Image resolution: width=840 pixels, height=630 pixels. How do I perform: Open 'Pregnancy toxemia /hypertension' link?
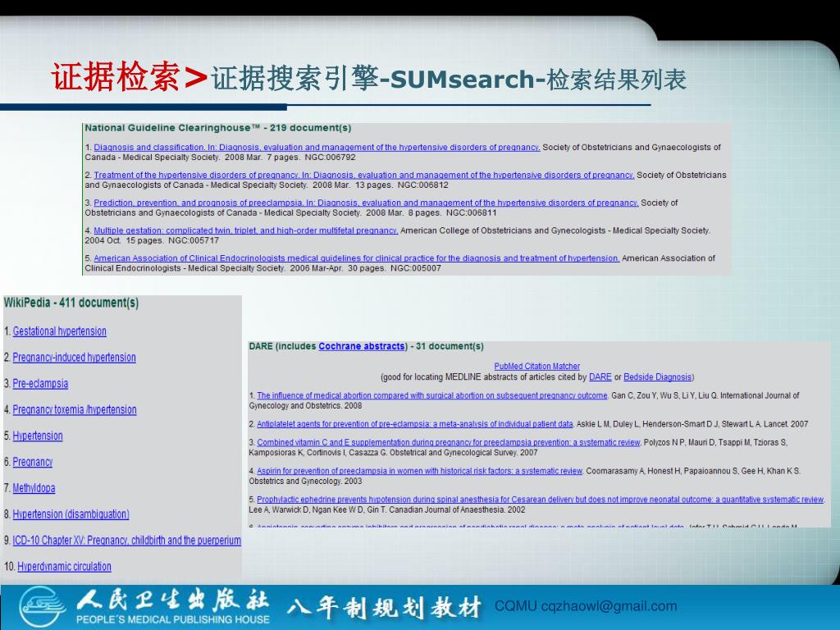[x=75, y=410]
